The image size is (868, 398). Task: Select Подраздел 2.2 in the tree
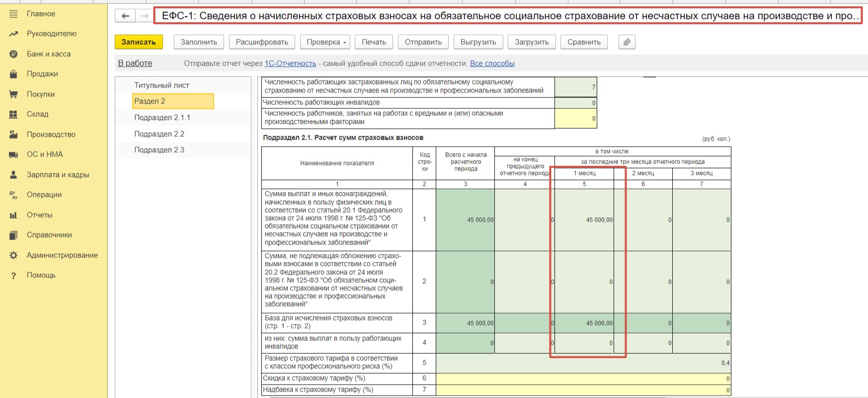pos(159,134)
